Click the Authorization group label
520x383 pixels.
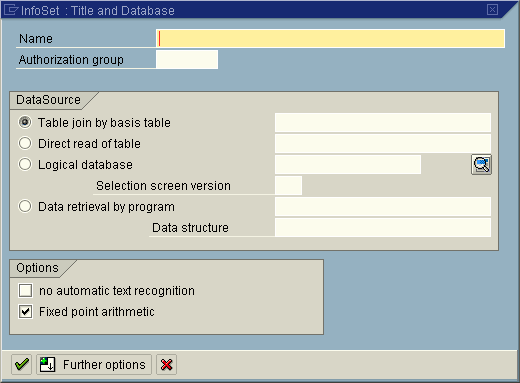pos(71,60)
